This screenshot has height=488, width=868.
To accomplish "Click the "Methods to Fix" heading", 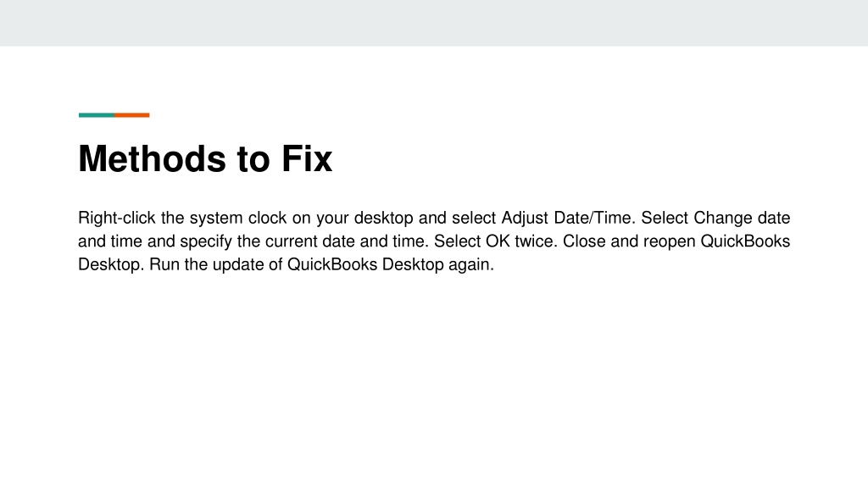I will tap(205, 158).
